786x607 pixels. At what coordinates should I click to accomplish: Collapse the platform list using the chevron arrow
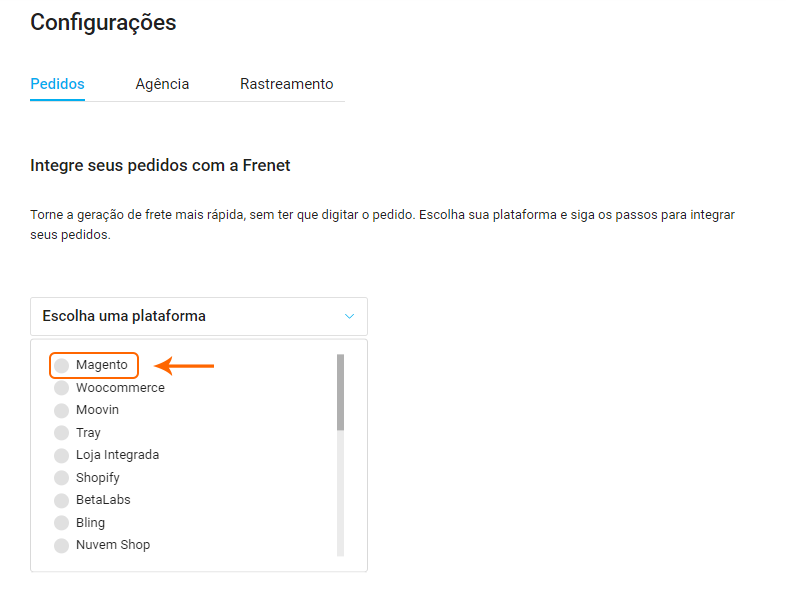coord(349,316)
